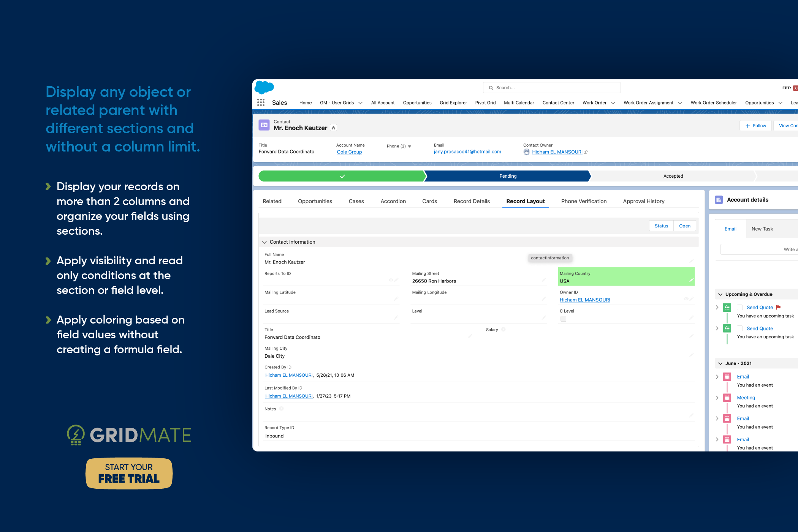The height and width of the screenshot is (532, 798).
Task: Click the Meeting event calendar icon
Action: pos(727,398)
